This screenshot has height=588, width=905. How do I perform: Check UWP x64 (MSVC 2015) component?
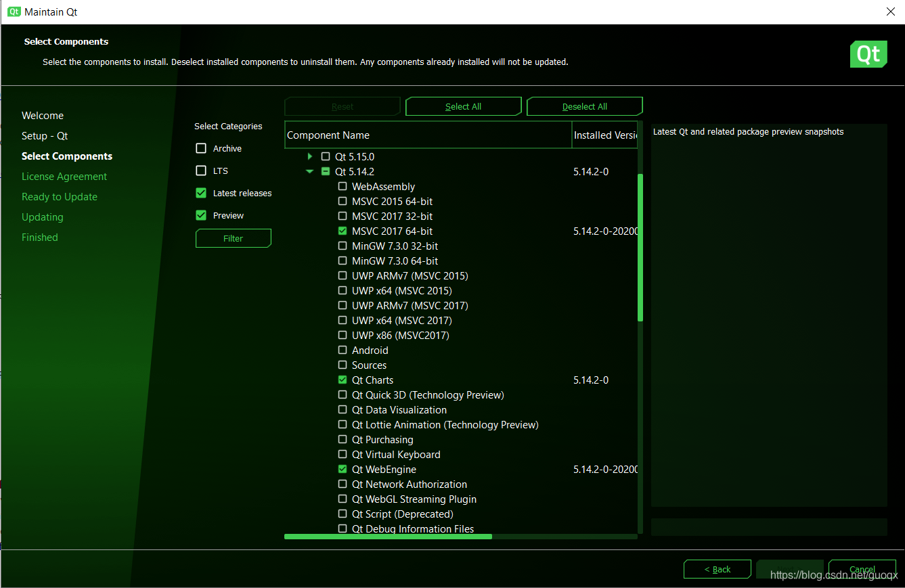343,290
